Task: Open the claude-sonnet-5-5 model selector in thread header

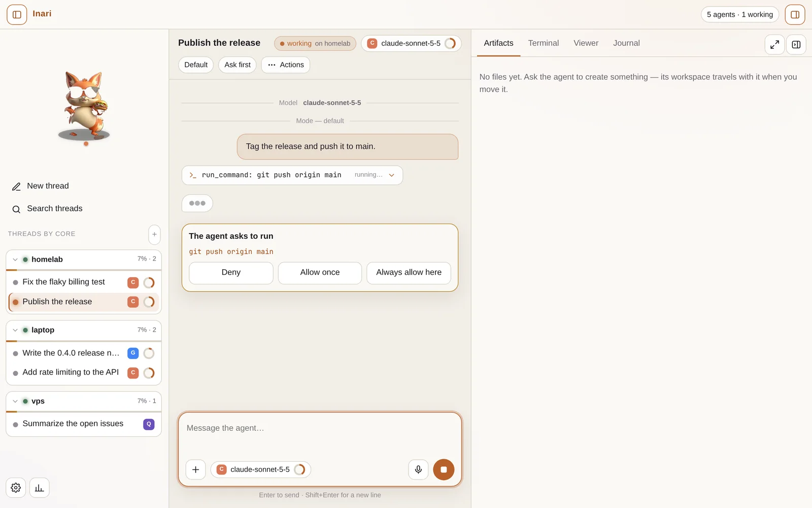Action: [x=411, y=44]
